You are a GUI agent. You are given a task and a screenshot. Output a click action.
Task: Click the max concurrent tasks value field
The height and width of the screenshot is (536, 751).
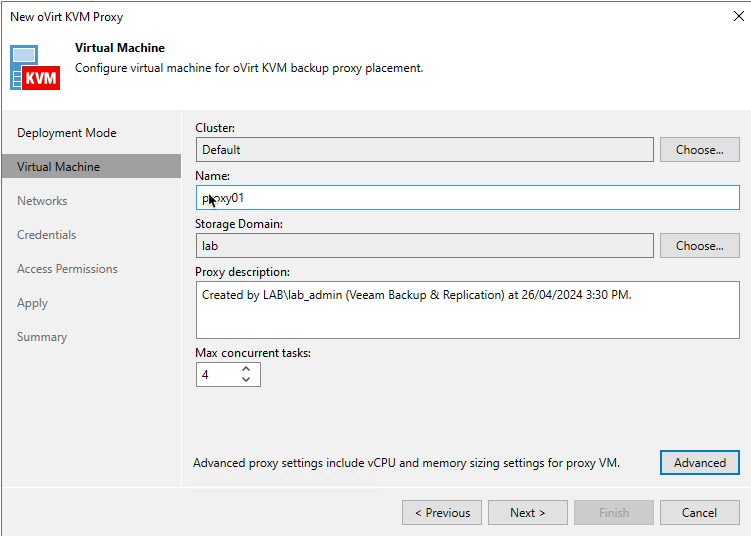[x=216, y=375]
